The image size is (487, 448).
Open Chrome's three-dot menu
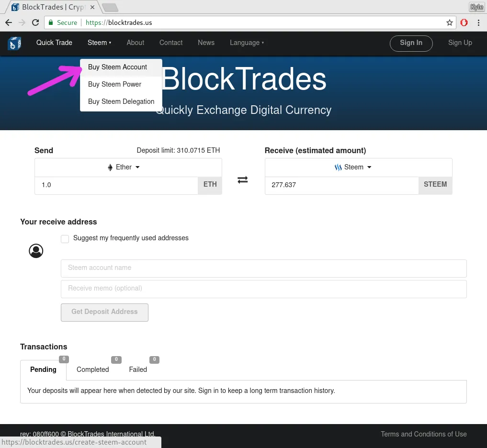click(478, 22)
